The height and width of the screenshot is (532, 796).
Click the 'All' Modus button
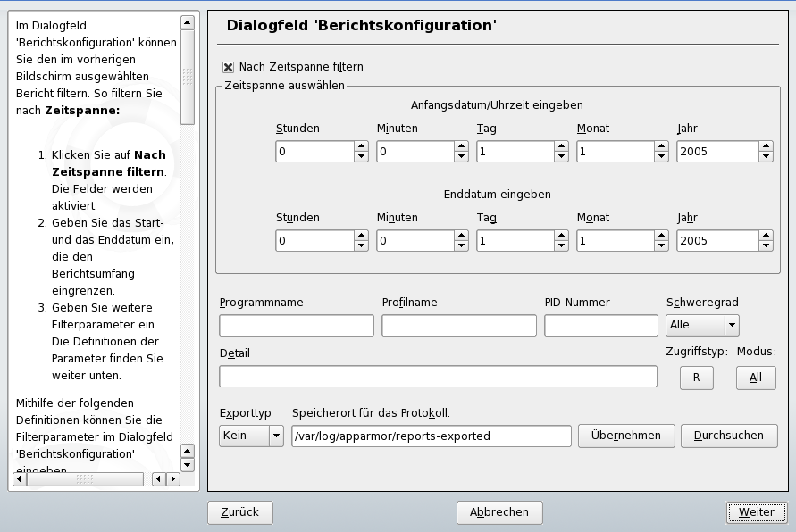point(755,378)
